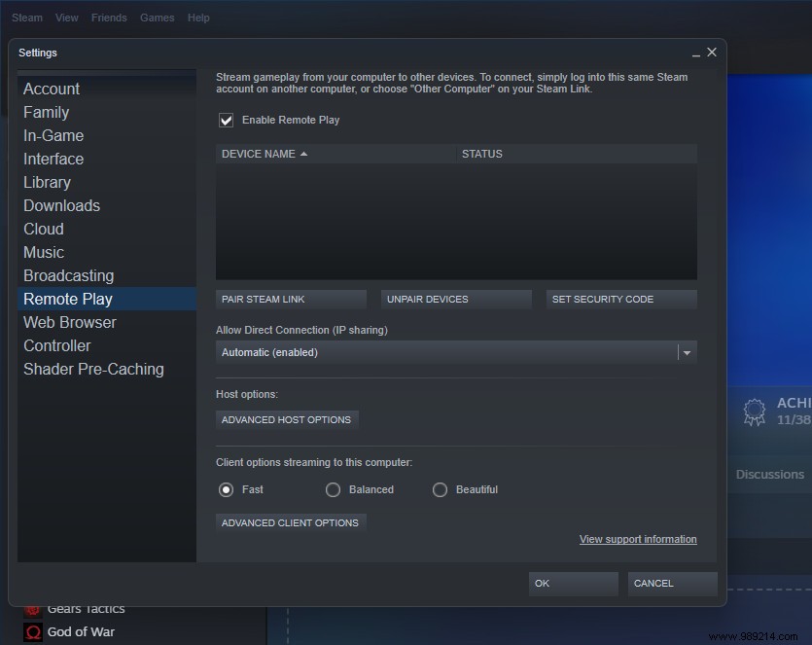Select the Fast streaming option
Image resolution: width=812 pixels, height=645 pixels.
[x=226, y=489]
